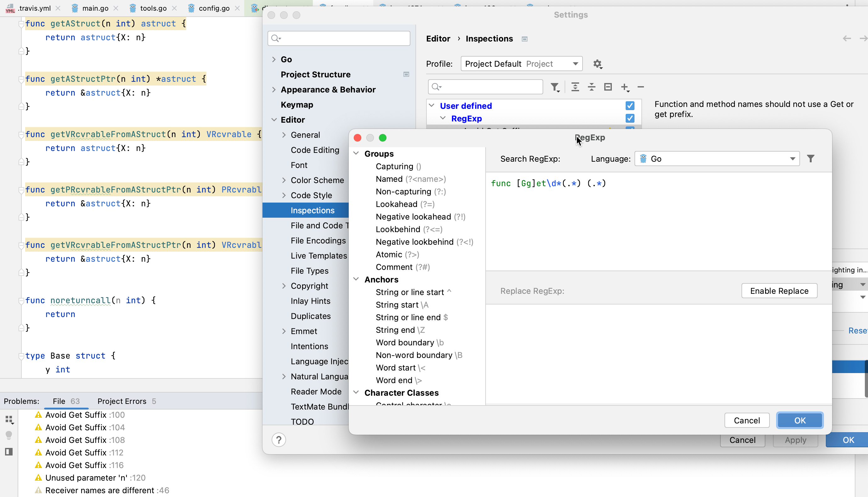Click the add inspection icon

click(625, 87)
